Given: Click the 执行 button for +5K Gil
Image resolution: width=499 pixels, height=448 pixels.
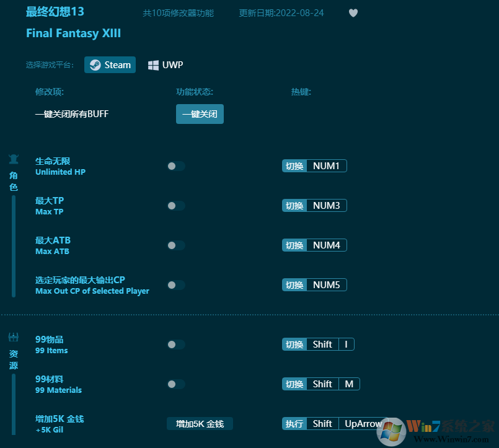Looking at the screenshot, I should (x=294, y=423).
